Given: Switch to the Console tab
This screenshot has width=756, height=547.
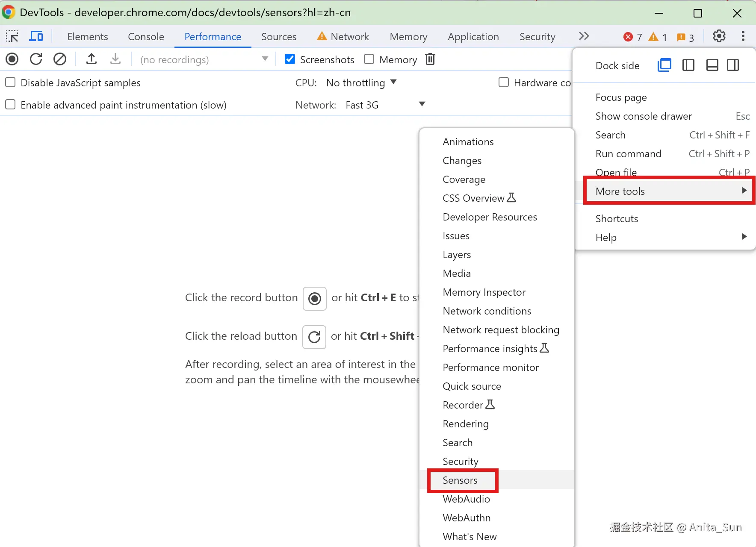Looking at the screenshot, I should 146,37.
